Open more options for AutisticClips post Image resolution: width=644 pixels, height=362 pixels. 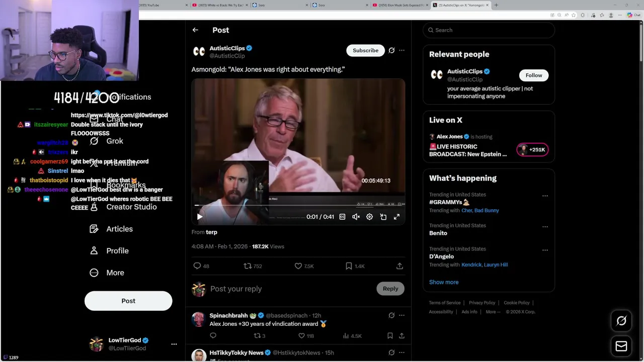pyautogui.click(x=401, y=50)
